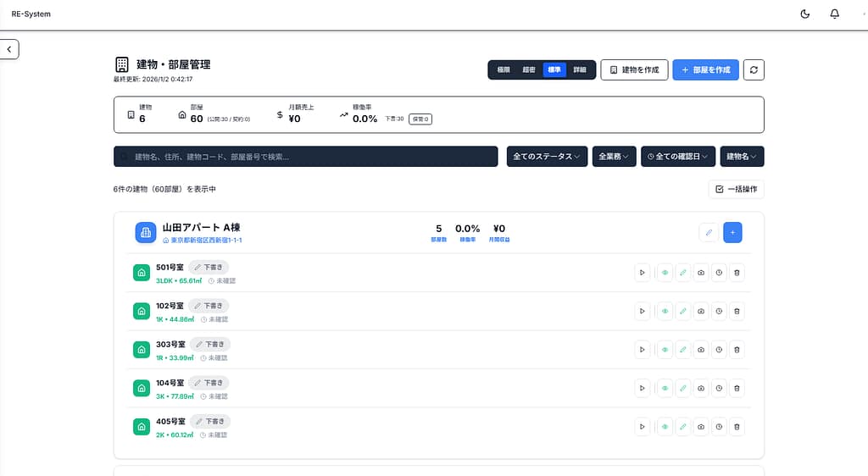The width and height of the screenshot is (868, 476).
Task: Click the 建物を作成 button
Action: point(634,69)
